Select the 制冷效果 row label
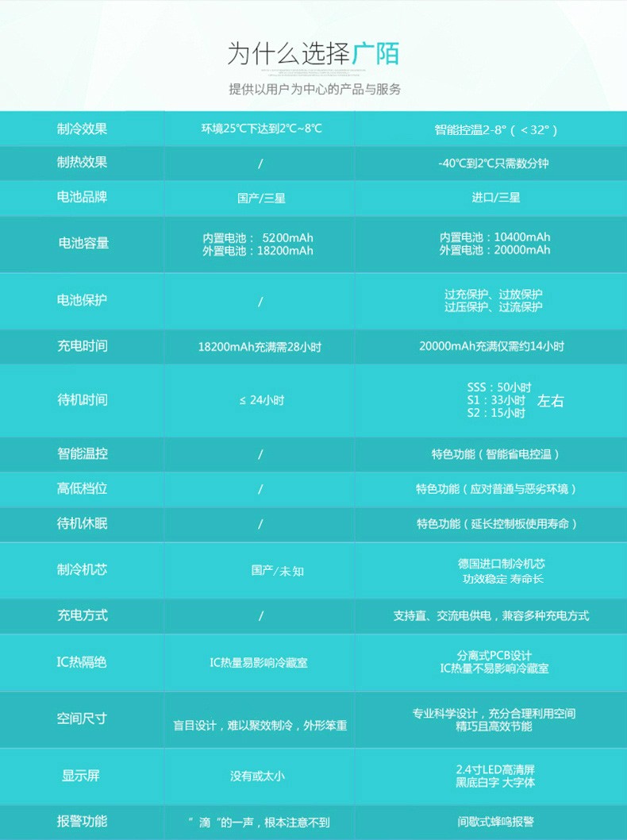627x840 pixels. pos(82,129)
